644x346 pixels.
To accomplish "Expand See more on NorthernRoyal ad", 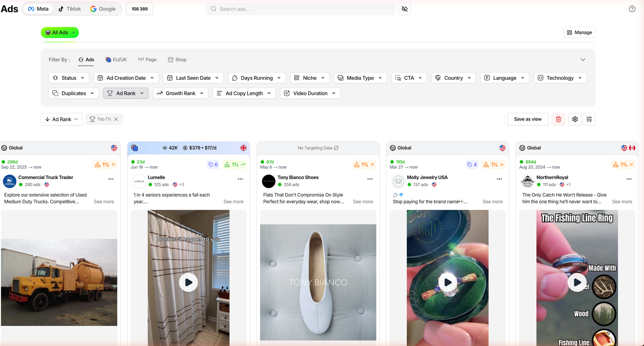I will (x=622, y=202).
